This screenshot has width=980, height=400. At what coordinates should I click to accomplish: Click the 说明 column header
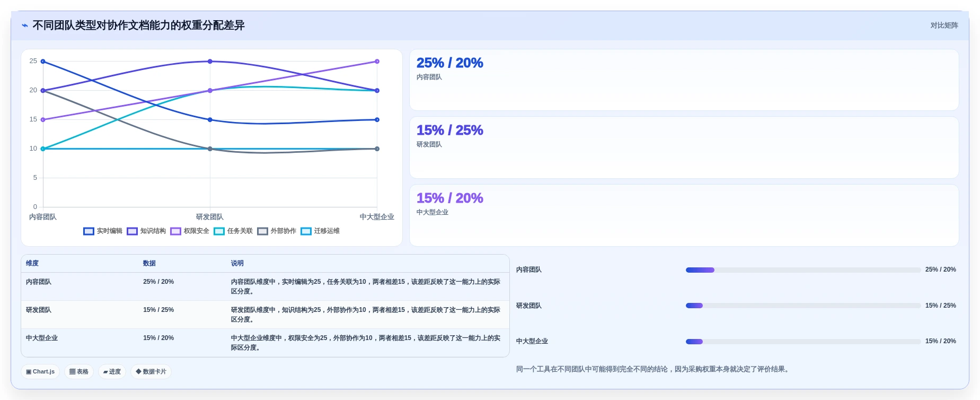(x=237, y=263)
